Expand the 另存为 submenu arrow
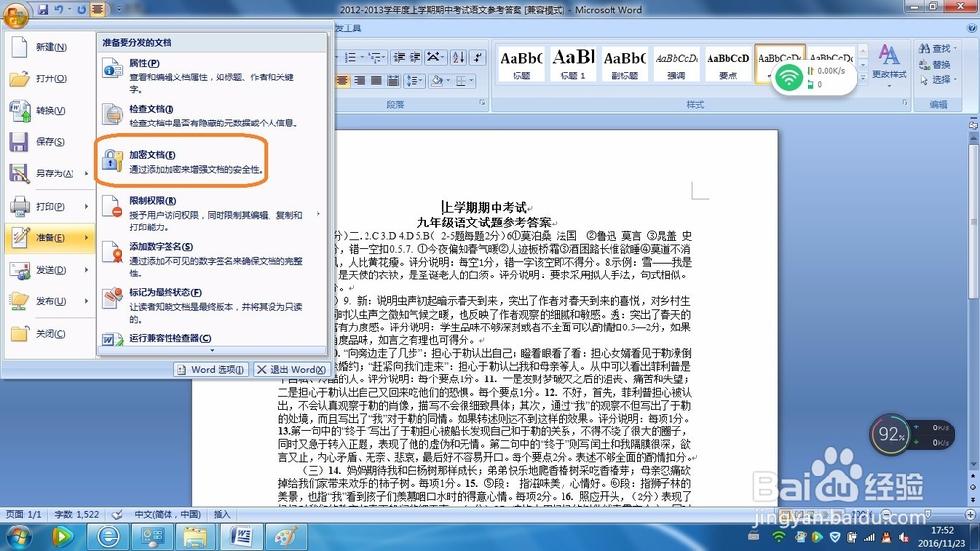 [x=86, y=174]
